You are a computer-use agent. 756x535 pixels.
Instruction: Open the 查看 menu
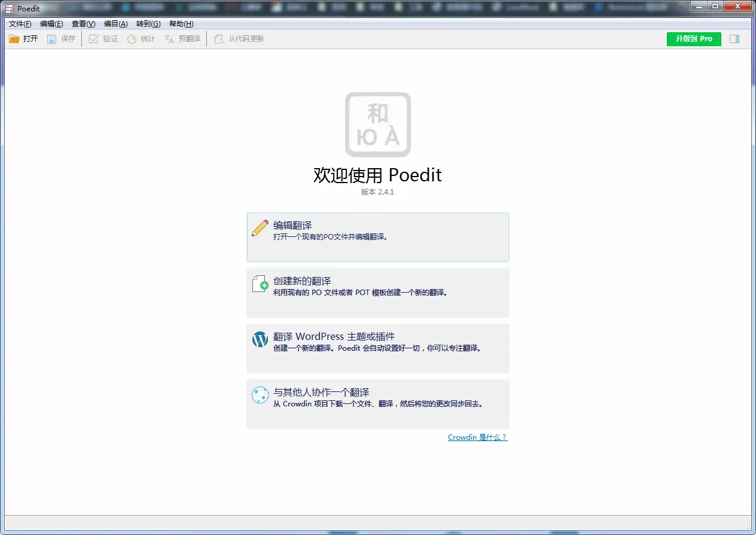point(83,24)
